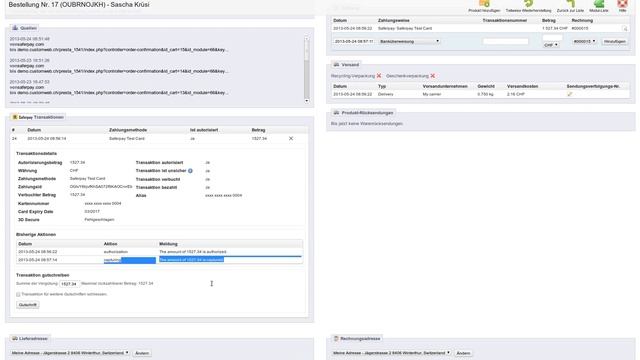Click red X next to Geschenkverpackung
Viewport: 640px width, 360px height.
[x=433, y=76]
